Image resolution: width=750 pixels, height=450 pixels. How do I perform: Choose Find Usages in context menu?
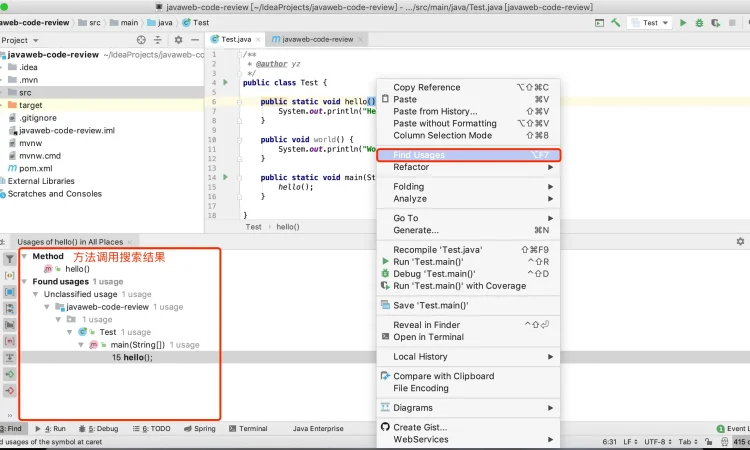[468, 155]
